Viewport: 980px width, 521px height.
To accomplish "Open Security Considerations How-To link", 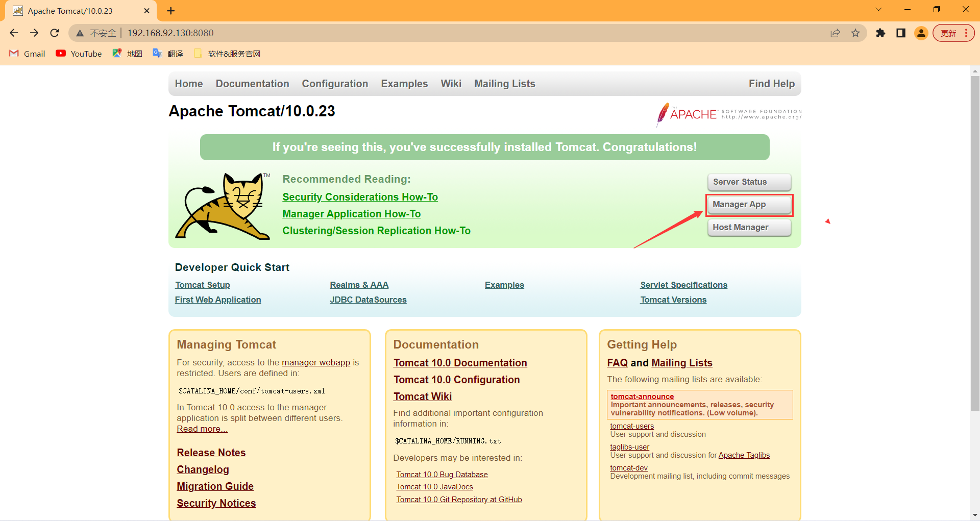I will pyautogui.click(x=360, y=197).
